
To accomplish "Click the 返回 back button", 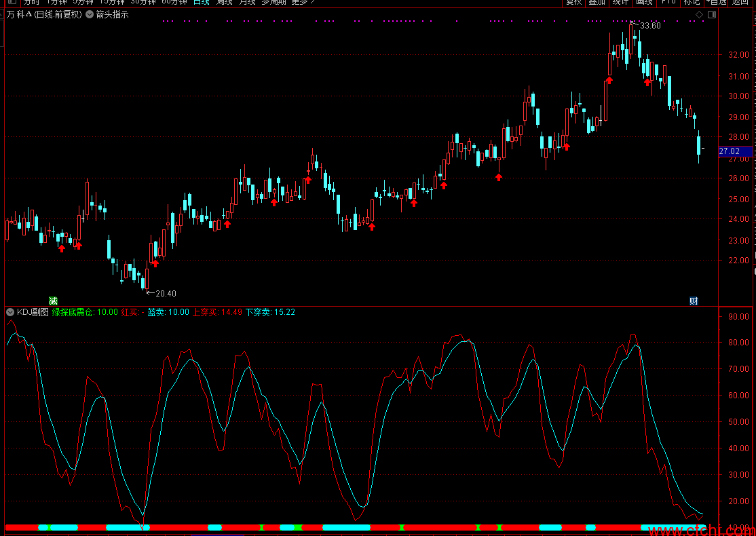I will coord(740,2).
